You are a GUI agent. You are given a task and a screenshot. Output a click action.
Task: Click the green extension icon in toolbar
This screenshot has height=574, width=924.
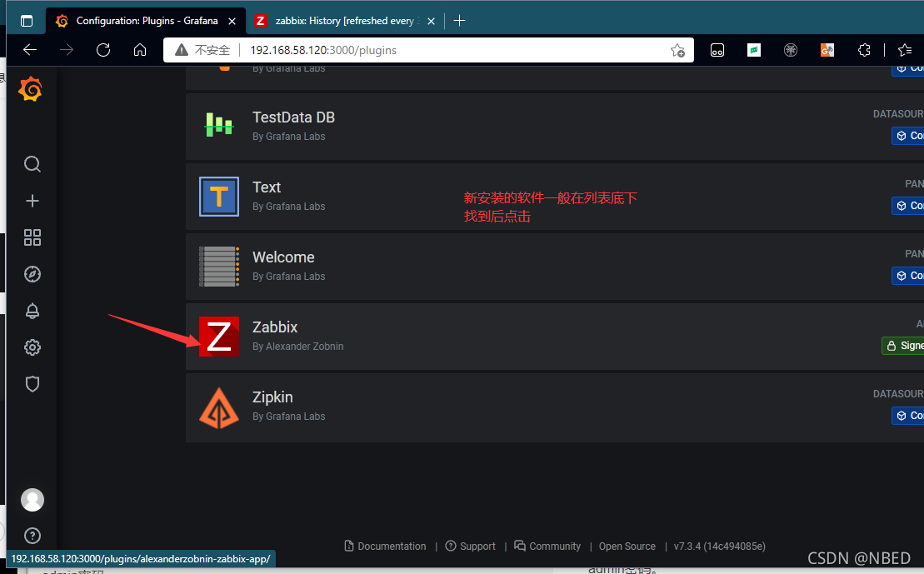(754, 50)
